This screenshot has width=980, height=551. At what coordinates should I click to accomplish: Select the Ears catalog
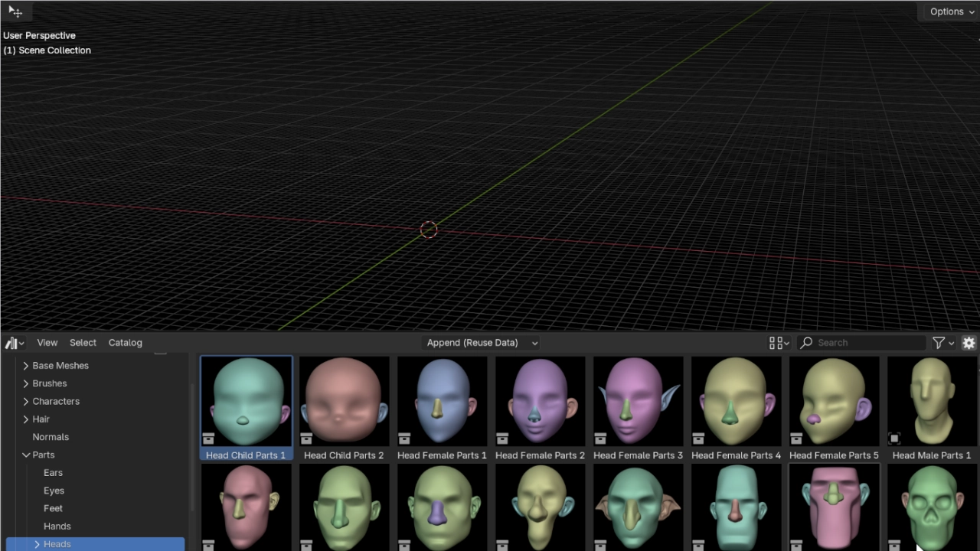click(53, 473)
